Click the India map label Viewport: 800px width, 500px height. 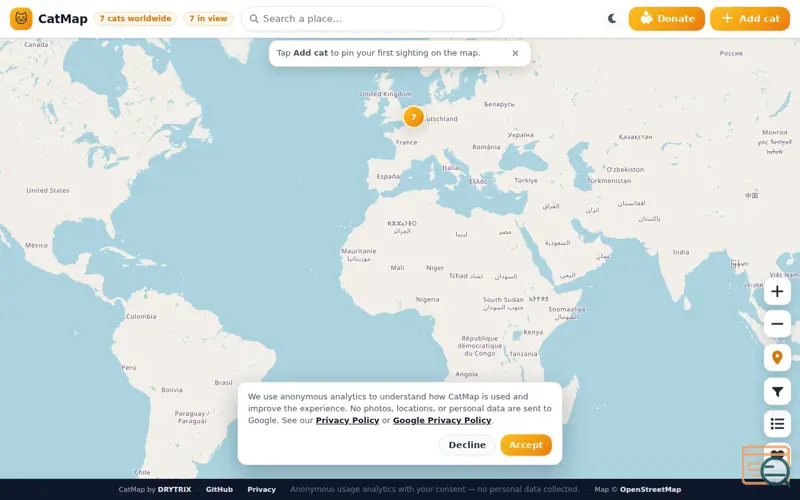[x=681, y=252]
